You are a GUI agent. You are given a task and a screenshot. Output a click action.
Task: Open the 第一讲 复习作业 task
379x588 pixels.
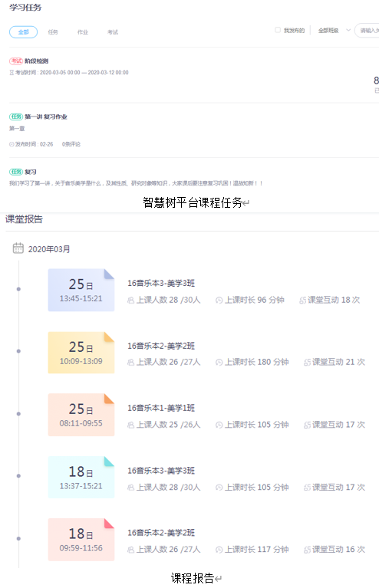pyautogui.click(x=46, y=117)
